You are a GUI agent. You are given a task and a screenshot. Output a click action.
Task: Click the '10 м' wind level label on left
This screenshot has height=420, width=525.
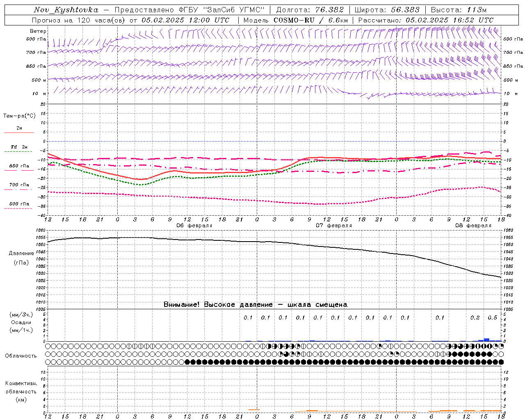(x=39, y=94)
